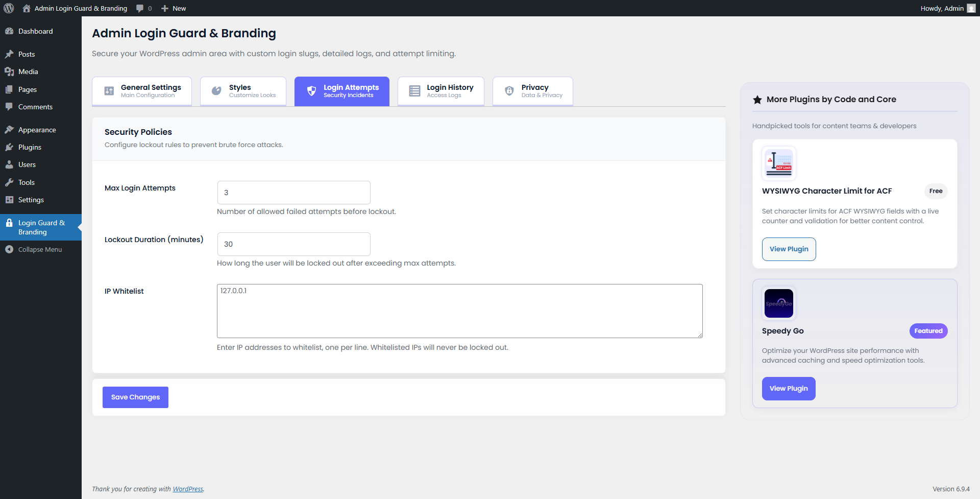Click inside the IP Whitelist text area

459,311
